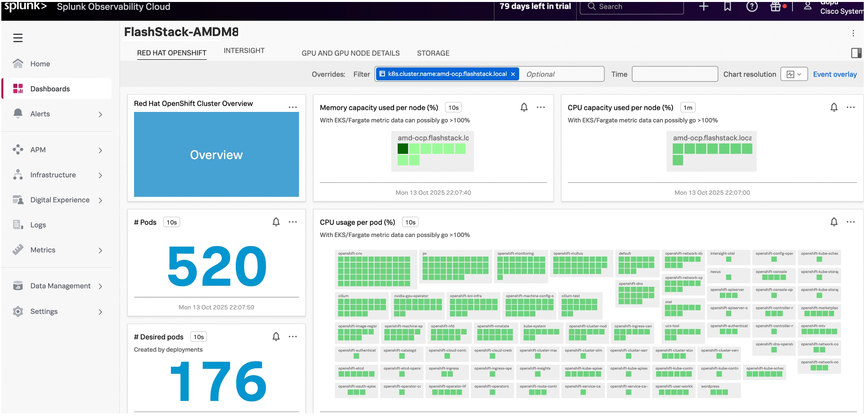
Task: Open more options on CPU usage per pod
Action: click(x=850, y=222)
